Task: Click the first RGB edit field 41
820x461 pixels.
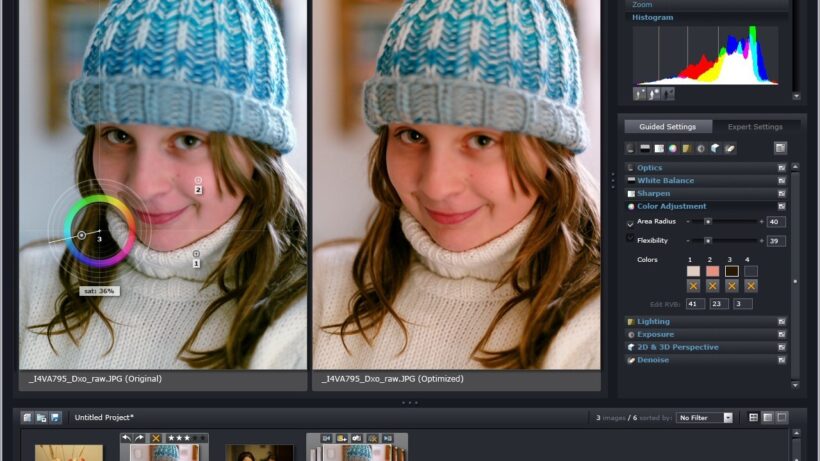Action: click(x=696, y=304)
